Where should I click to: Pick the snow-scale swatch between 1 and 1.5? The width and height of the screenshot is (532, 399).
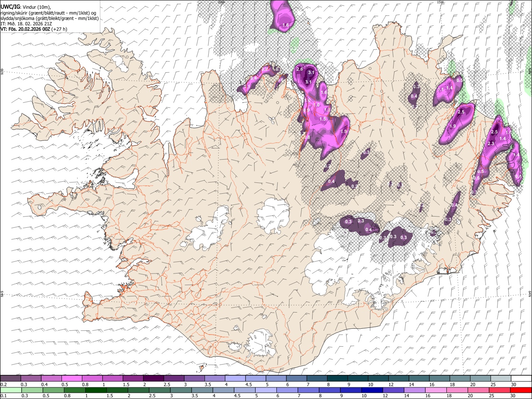pos(113,379)
